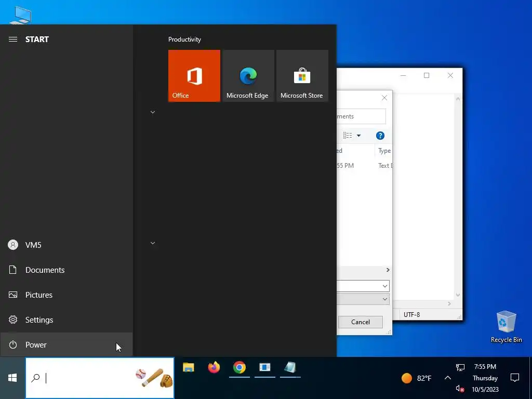Click Notepad horizontal scrollbar right arrow

449,303
